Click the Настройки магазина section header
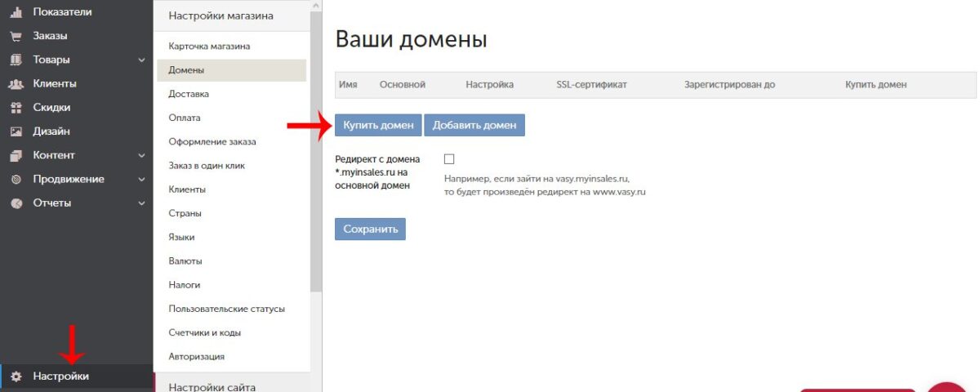The width and height of the screenshot is (980, 392). coord(220,16)
